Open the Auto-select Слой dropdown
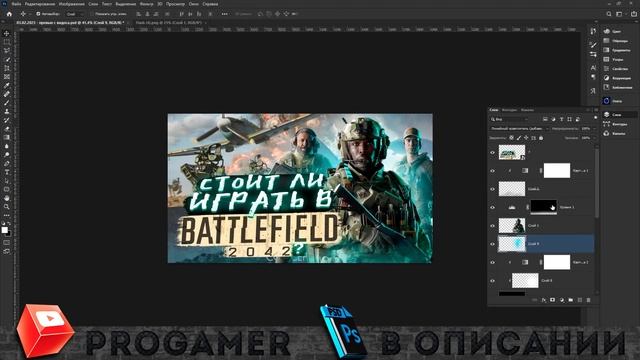The image size is (640, 360). coord(75,14)
